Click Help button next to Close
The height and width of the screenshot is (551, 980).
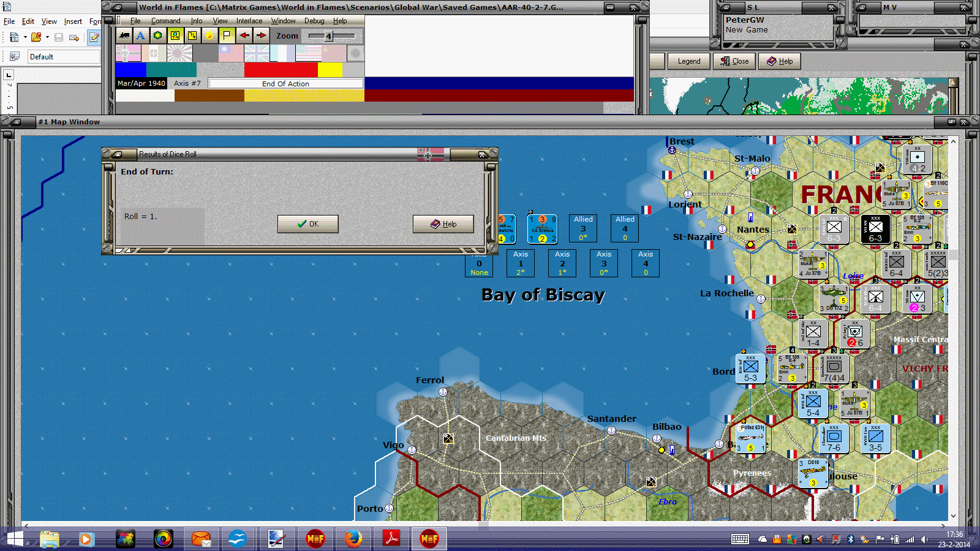(x=780, y=61)
